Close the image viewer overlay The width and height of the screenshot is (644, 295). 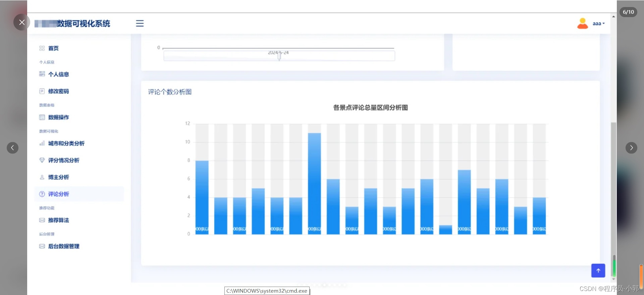pos(22,22)
